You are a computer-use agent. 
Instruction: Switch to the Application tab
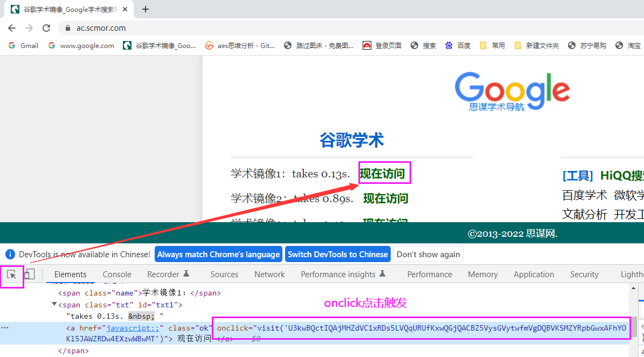click(x=534, y=274)
